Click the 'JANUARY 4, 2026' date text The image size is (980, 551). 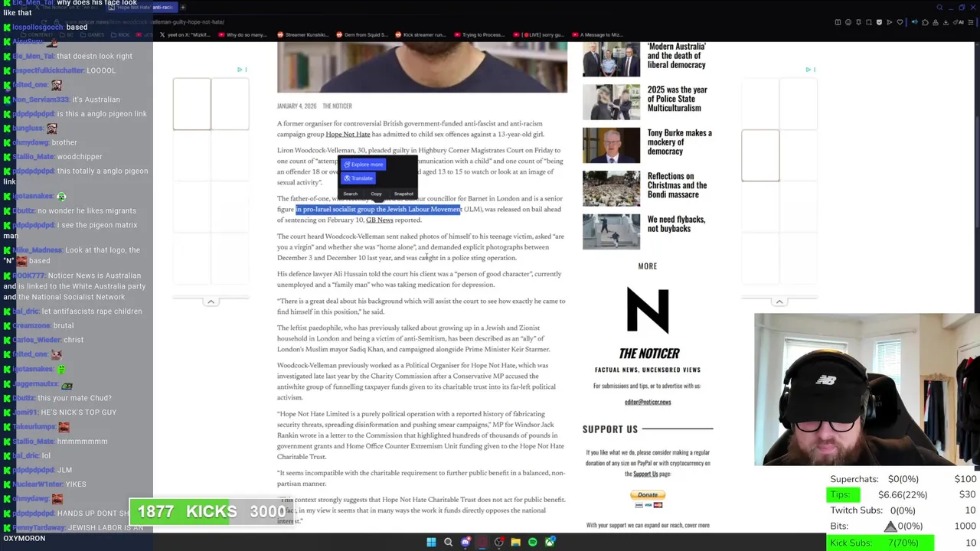(x=296, y=106)
